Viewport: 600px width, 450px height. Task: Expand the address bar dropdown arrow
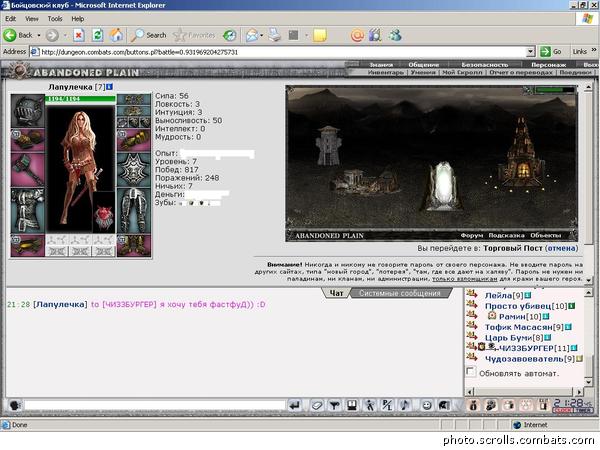530,52
